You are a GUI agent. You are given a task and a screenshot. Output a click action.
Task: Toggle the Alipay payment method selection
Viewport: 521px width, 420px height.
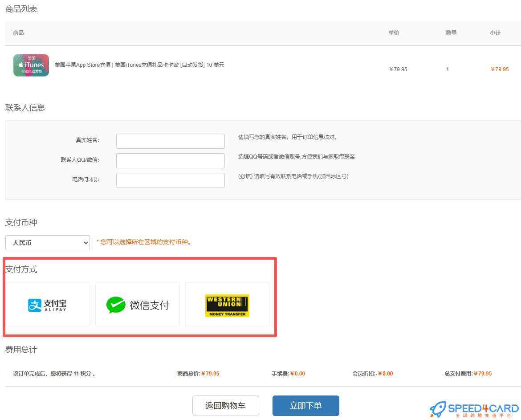[x=47, y=304]
